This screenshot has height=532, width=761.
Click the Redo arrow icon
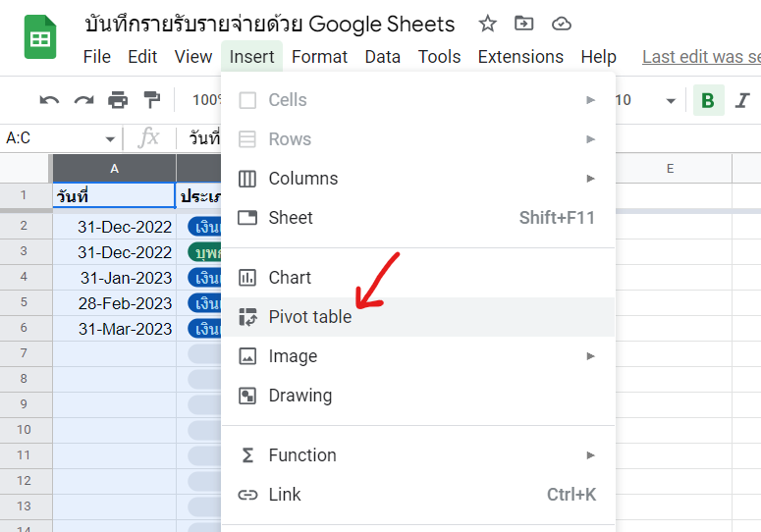pos(83,100)
